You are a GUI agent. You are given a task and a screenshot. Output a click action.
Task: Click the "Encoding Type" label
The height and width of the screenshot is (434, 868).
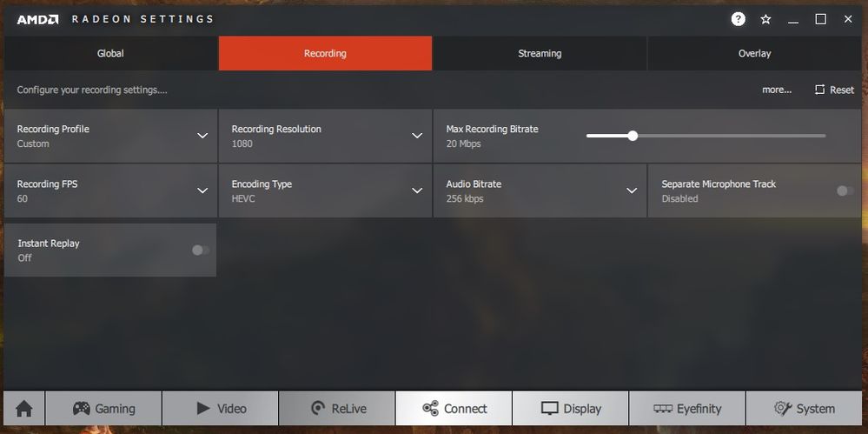pos(262,184)
